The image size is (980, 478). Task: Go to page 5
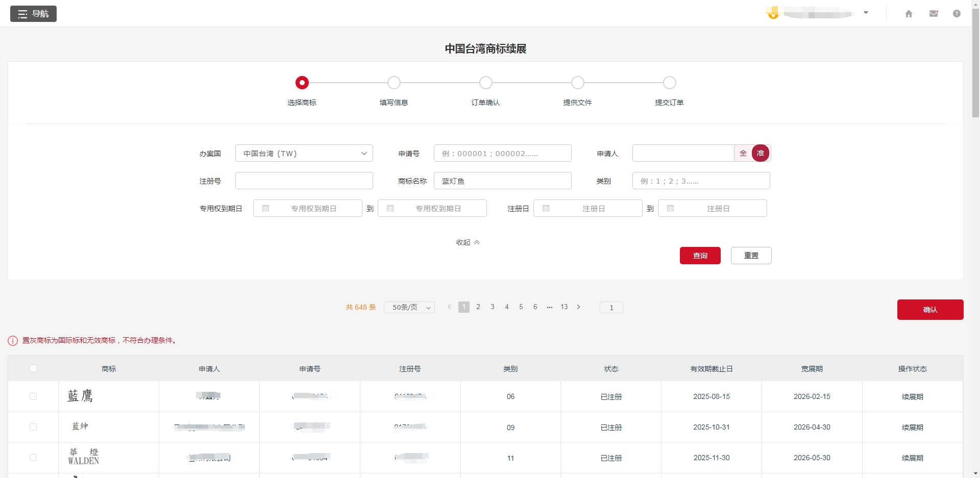pyautogui.click(x=521, y=307)
